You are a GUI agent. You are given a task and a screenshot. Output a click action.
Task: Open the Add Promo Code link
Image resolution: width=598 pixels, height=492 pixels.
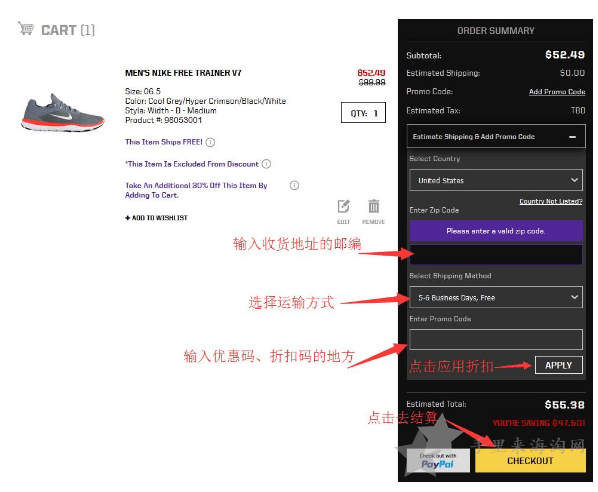[557, 92]
